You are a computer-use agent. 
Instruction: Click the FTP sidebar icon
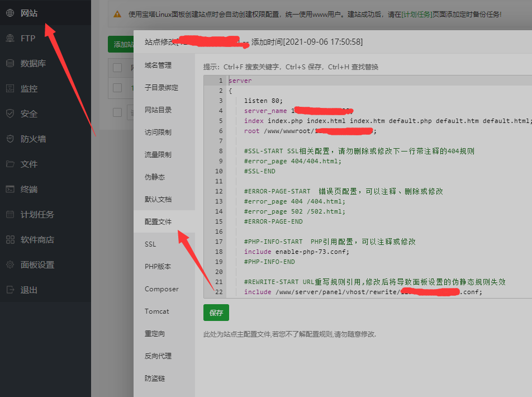[10, 38]
